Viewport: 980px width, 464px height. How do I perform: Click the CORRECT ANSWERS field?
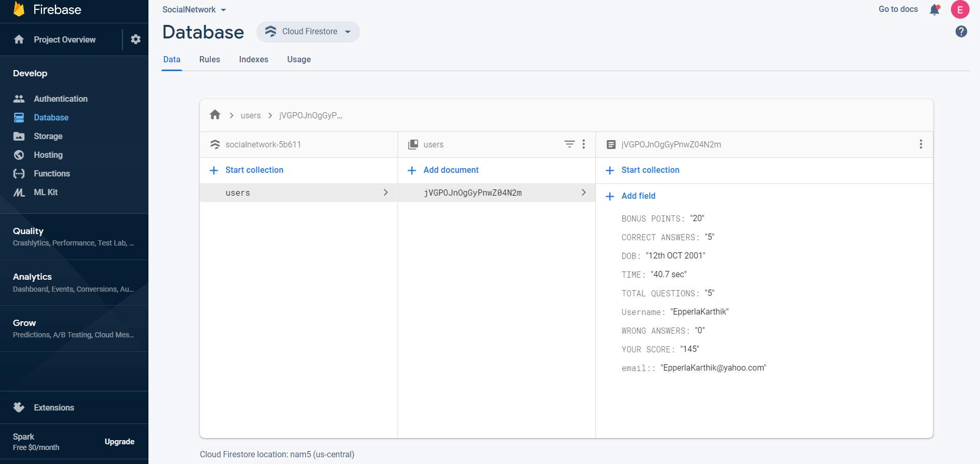668,237
